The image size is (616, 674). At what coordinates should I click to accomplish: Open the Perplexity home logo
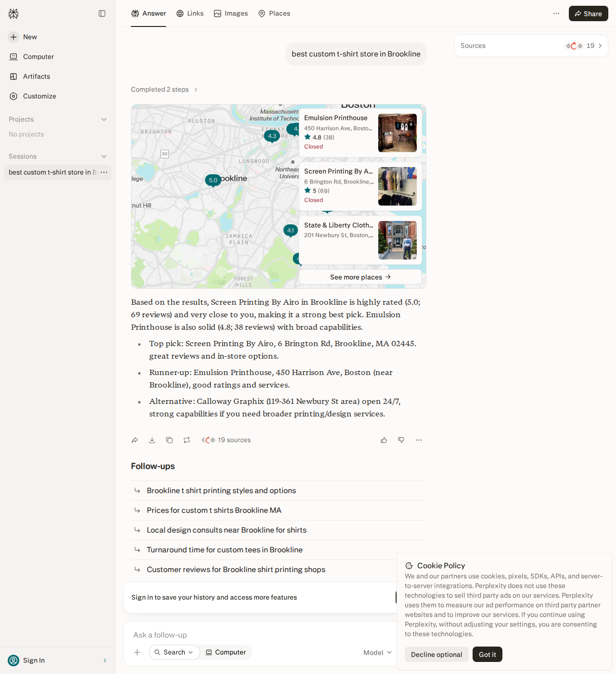coord(13,13)
